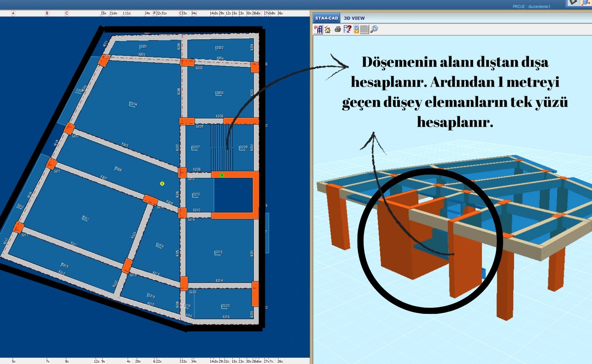This screenshot has height=364, width=592.
Task: Click column label S202
Action: pyautogui.click(x=199, y=68)
